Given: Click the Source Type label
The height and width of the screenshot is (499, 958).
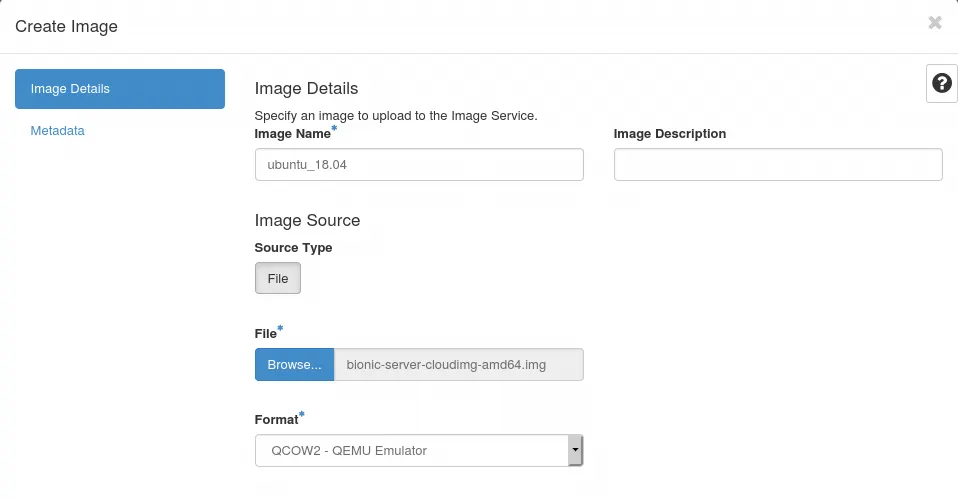Looking at the screenshot, I should (293, 247).
